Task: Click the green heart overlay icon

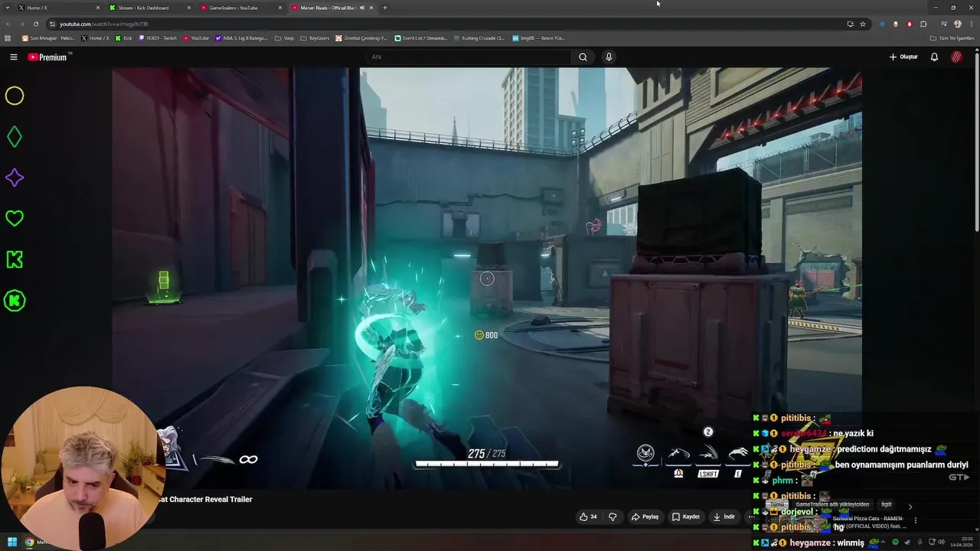Action: click(15, 218)
